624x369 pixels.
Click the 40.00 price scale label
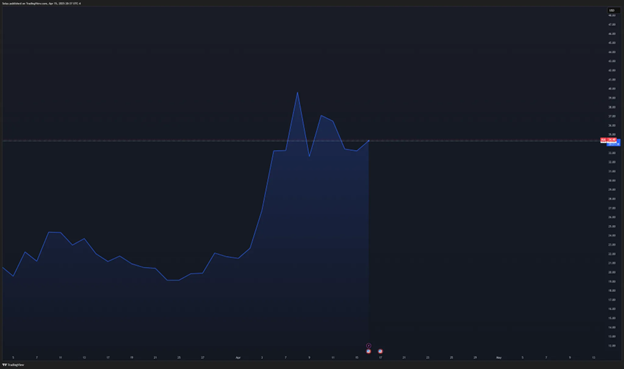point(612,88)
